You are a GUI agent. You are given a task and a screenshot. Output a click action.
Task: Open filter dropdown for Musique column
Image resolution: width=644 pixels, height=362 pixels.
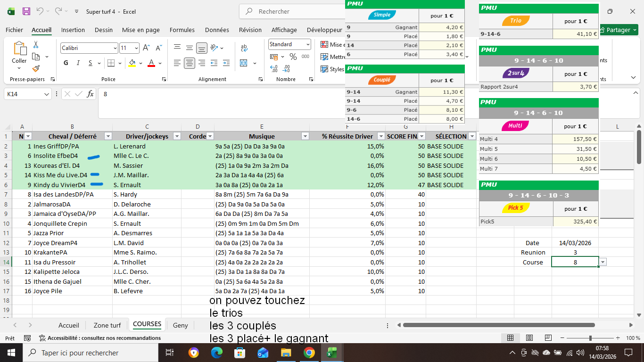[305, 136]
